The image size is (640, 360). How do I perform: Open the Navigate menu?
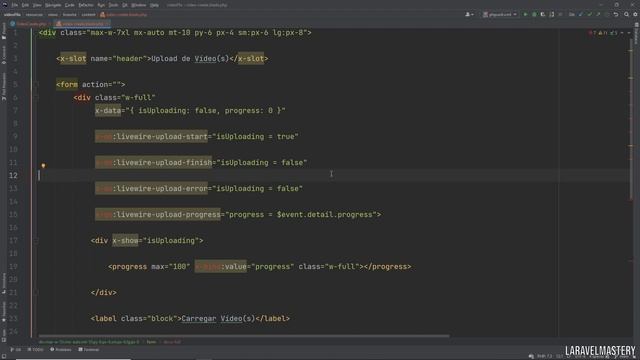tap(53, 5)
